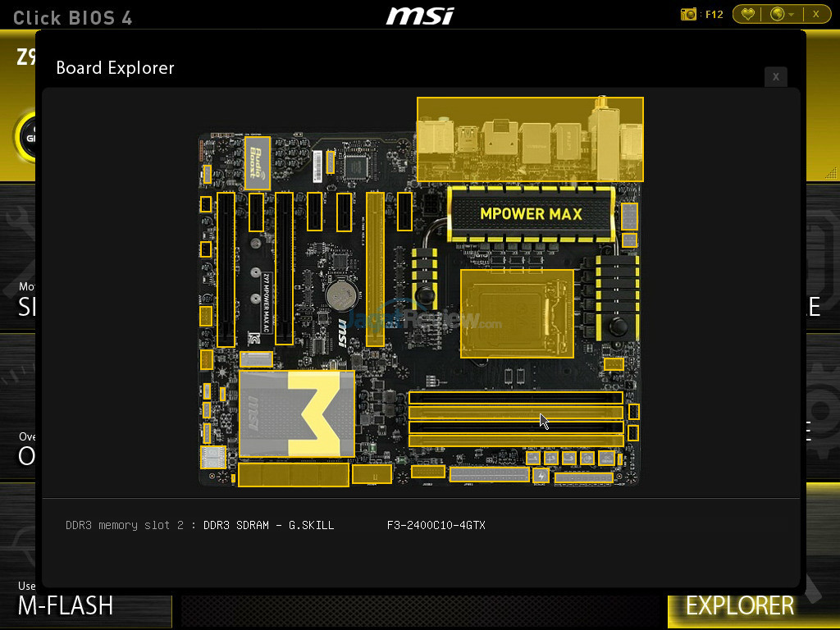This screenshot has width=840, height=630.
Task: Select the debug LED display chip
Action: [212, 457]
